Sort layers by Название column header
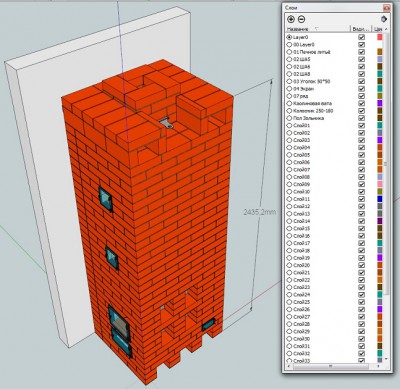The image size is (400, 389). point(318,29)
